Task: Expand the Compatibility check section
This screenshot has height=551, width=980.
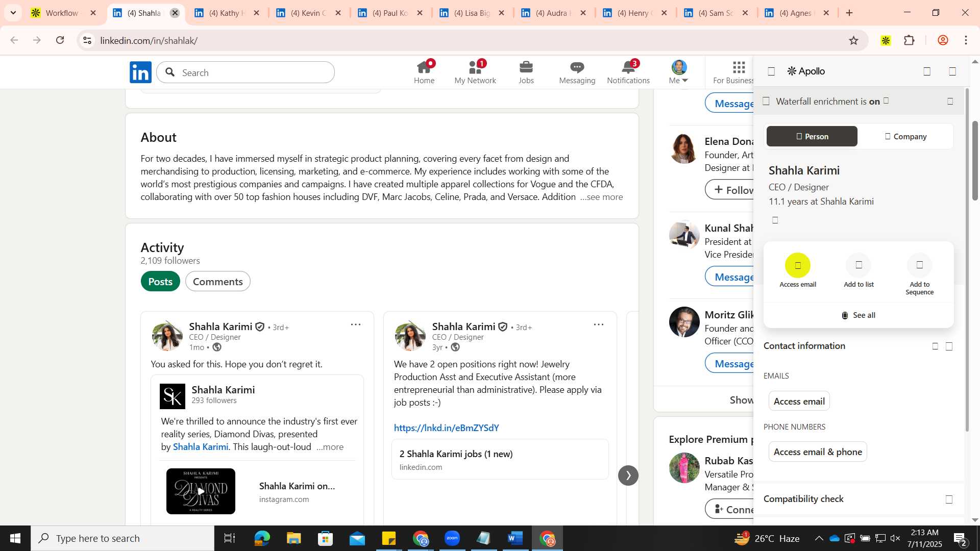Action: tap(949, 499)
